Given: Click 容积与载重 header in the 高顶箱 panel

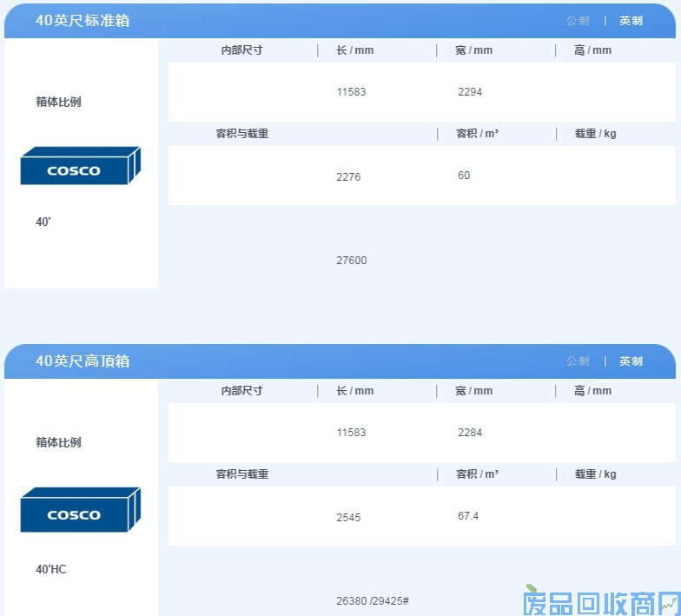Looking at the screenshot, I should point(241,474).
